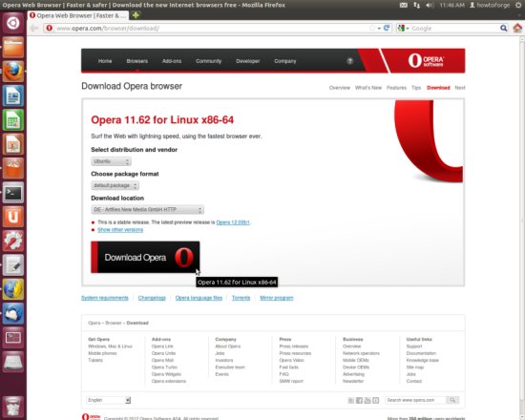This screenshot has height=420, width=525.
Task: Open the Download location mirror dropdown
Action: coord(147,210)
